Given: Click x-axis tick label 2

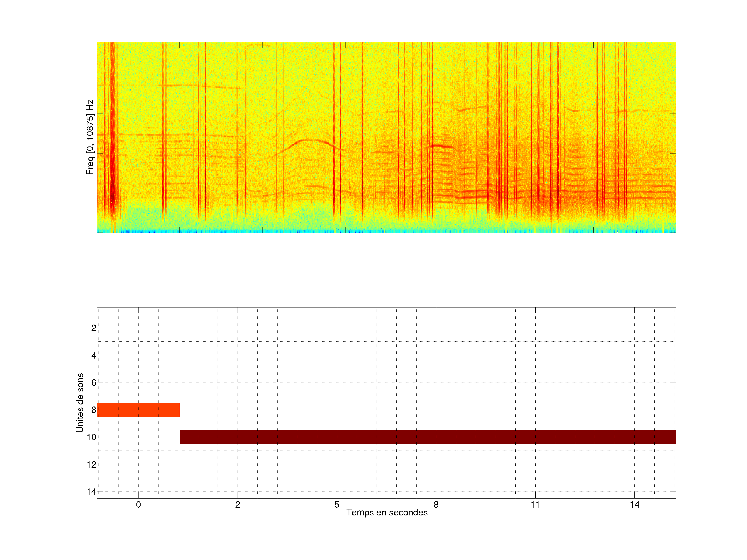Looking at the screenshot, I should (237, 505).
